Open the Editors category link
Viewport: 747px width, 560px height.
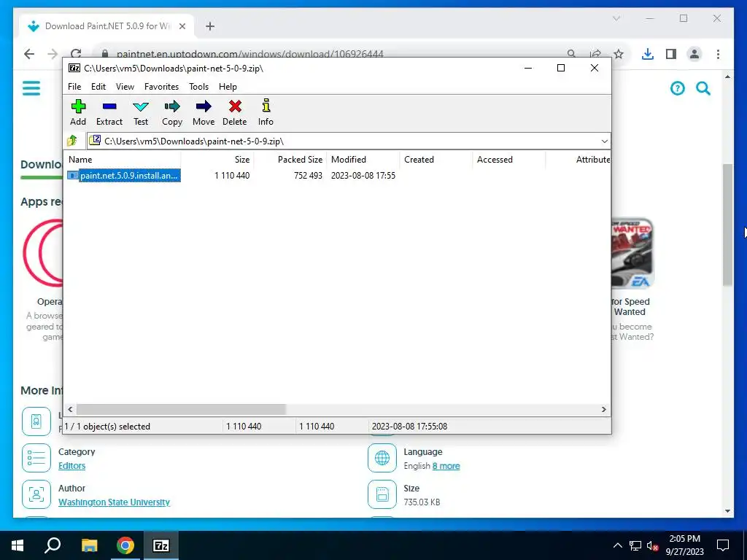tap(72, 466)
